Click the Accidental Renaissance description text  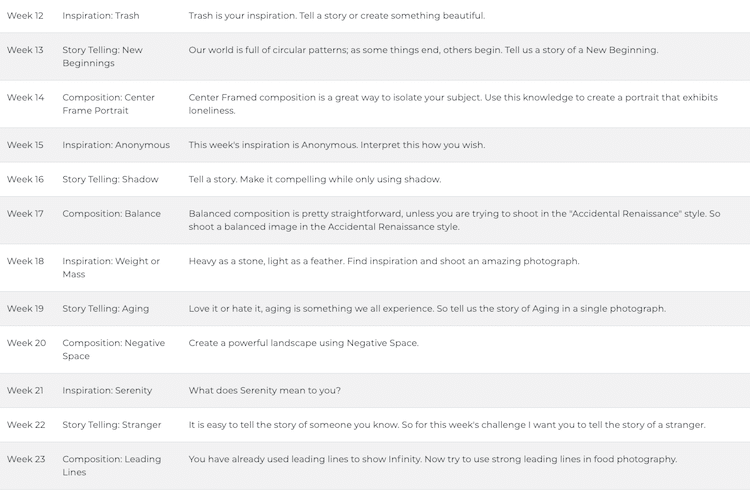click(454, 220)
